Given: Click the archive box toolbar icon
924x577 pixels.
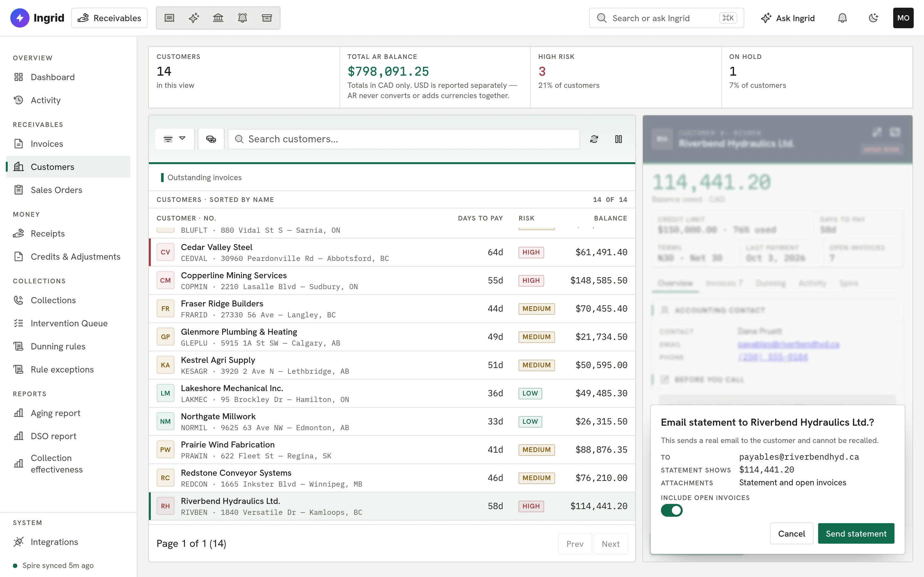Looking at the screenshot, I should 267,18.
